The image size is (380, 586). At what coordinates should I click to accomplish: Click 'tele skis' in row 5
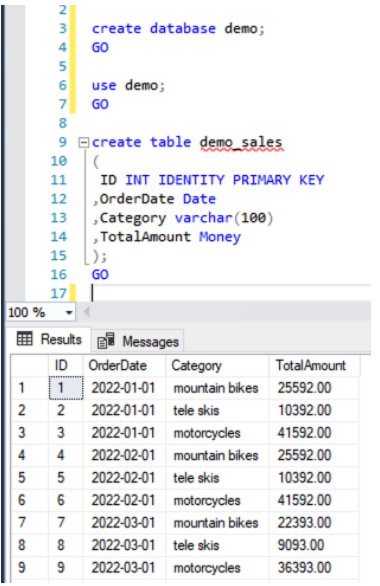tap(196, 478)
